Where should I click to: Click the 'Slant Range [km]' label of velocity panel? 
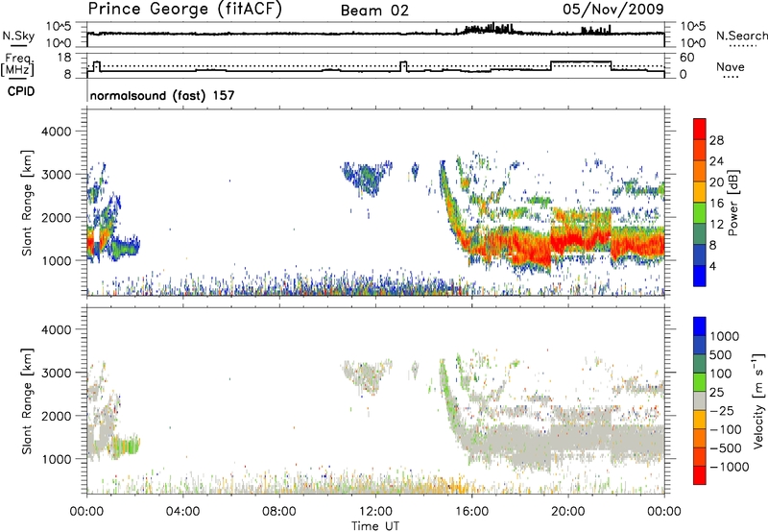[x=27, y=401]
